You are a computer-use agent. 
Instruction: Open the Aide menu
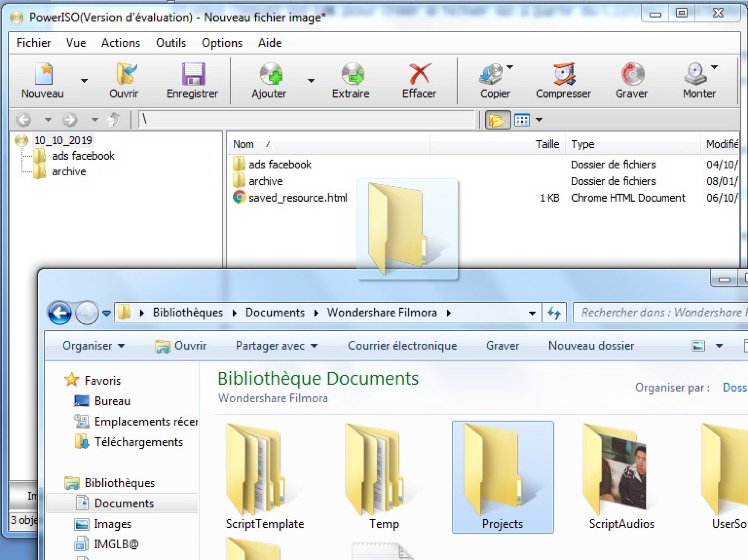pyautogui.click(x=270, y=43)
